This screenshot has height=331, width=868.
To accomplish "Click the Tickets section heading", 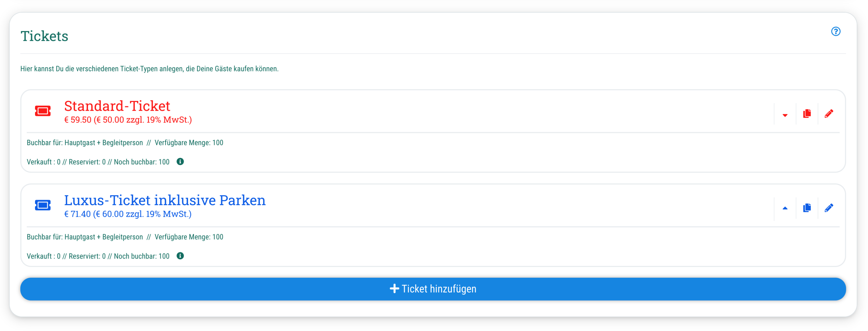I will [45, 36].
